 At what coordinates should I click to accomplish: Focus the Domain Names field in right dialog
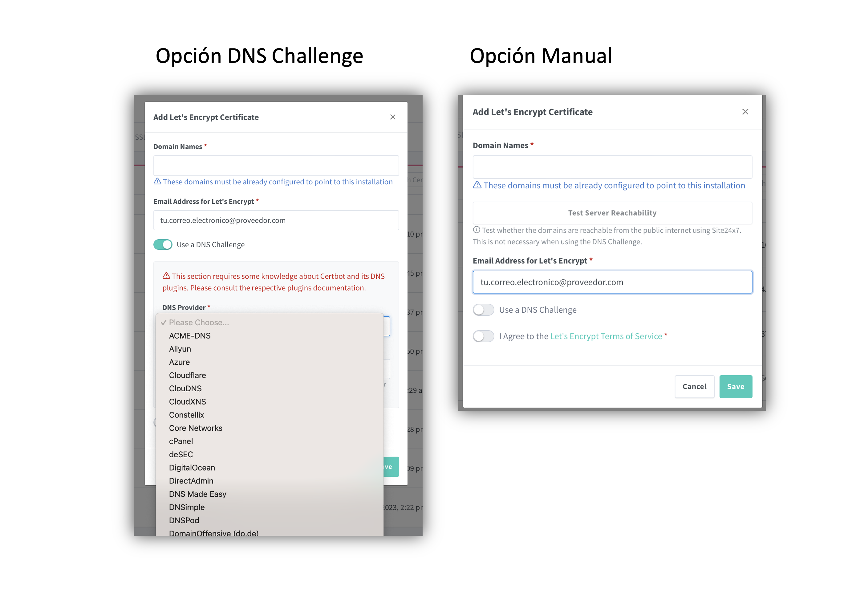612,167
